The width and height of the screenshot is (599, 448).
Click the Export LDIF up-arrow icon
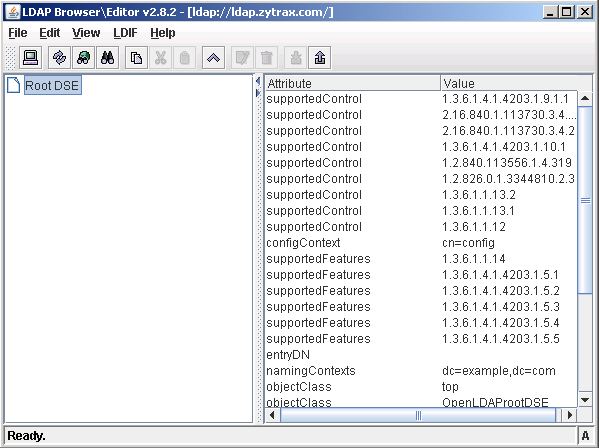[x=319, y=58]
